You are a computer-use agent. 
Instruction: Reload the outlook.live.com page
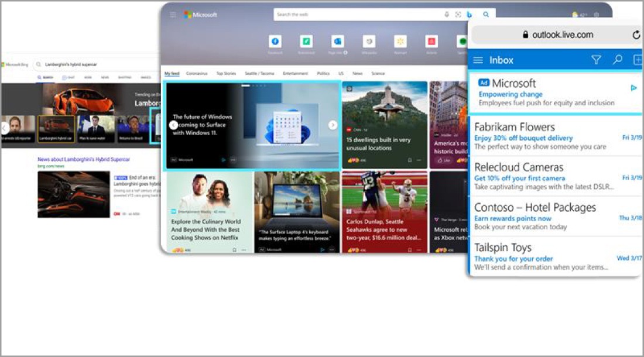636,35
